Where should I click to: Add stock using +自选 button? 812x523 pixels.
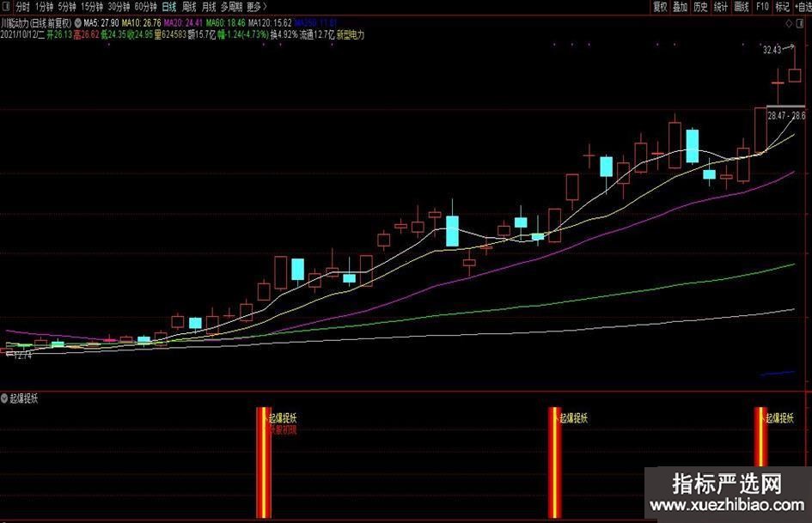(x=803, y=7)
